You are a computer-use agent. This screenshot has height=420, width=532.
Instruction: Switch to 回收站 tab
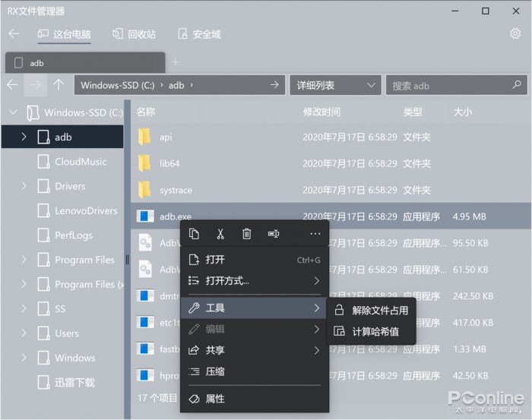tap(134, 34)
